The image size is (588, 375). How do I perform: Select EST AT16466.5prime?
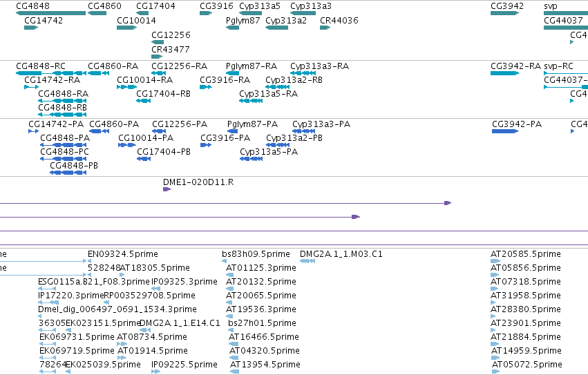point(264,337)
